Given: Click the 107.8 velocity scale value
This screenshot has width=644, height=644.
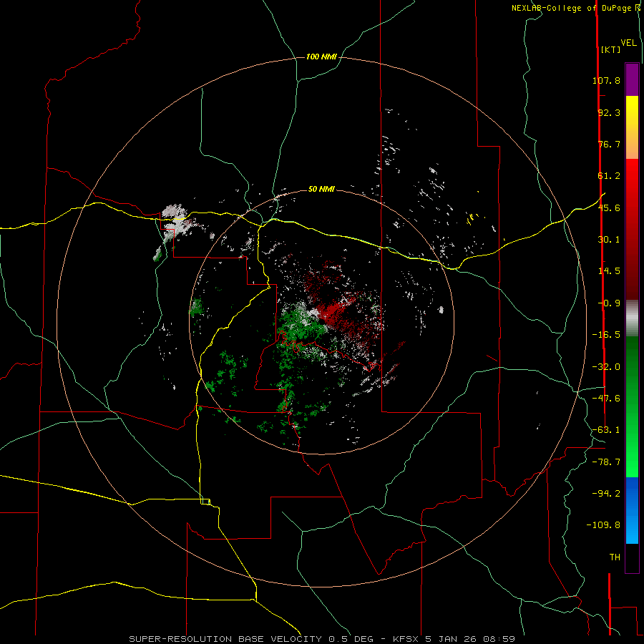Looking at the screenshot, I should pyautogui.click(x=606, y=80).
